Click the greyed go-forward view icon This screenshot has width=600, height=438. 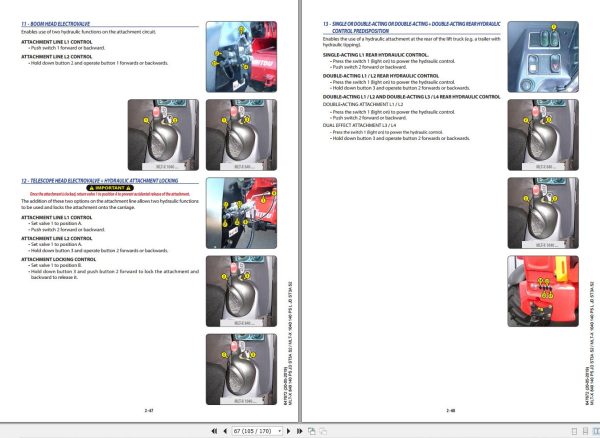[x=323, y=431]
